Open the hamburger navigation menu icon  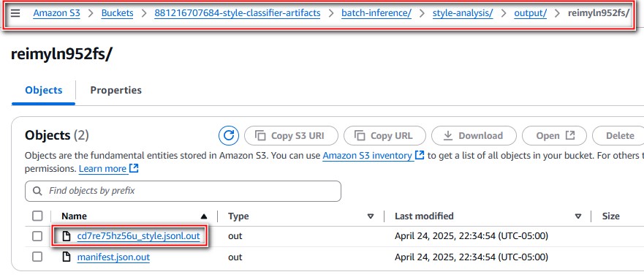15,13
